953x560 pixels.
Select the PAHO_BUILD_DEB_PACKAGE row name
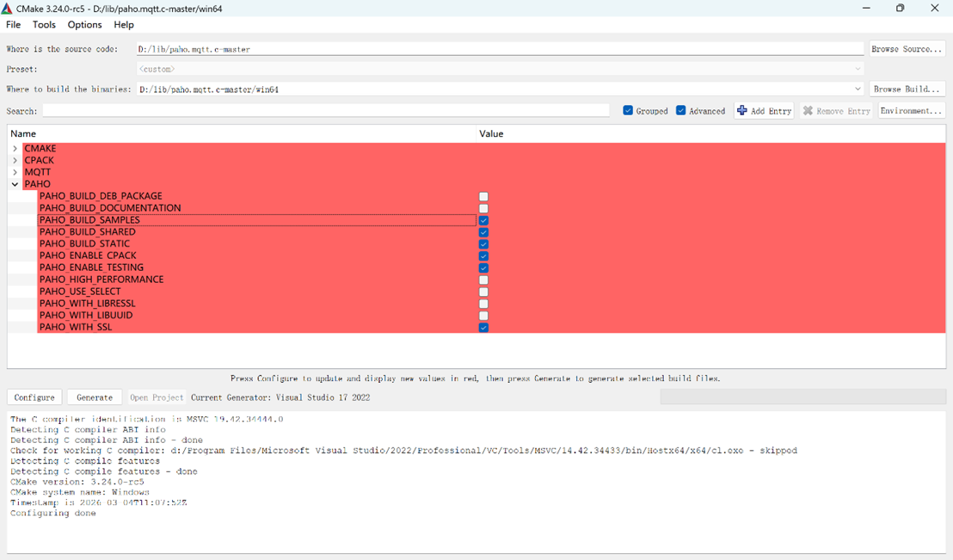[x=101, y=196]
